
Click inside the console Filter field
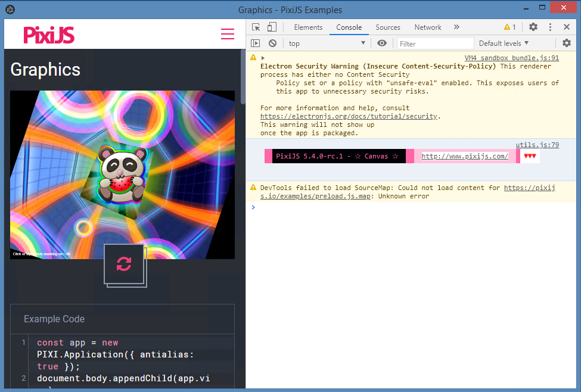(x=435, y=43)
